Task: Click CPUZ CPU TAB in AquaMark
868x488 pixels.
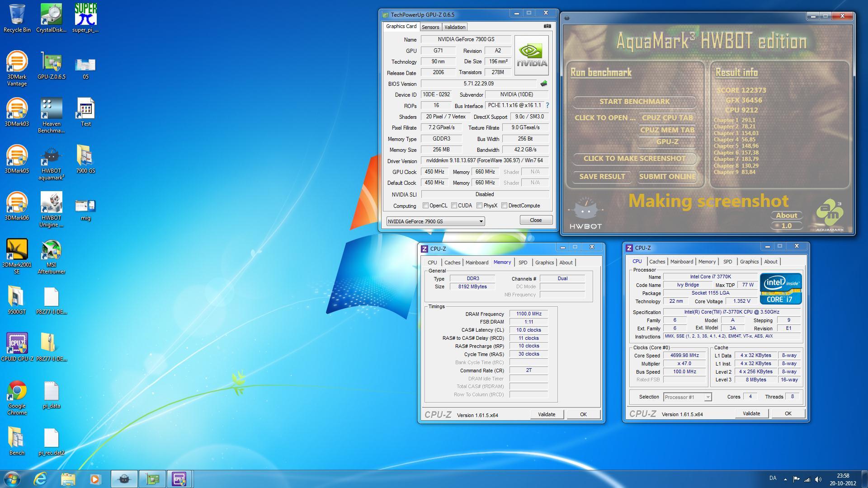Action: pos(667,117)
